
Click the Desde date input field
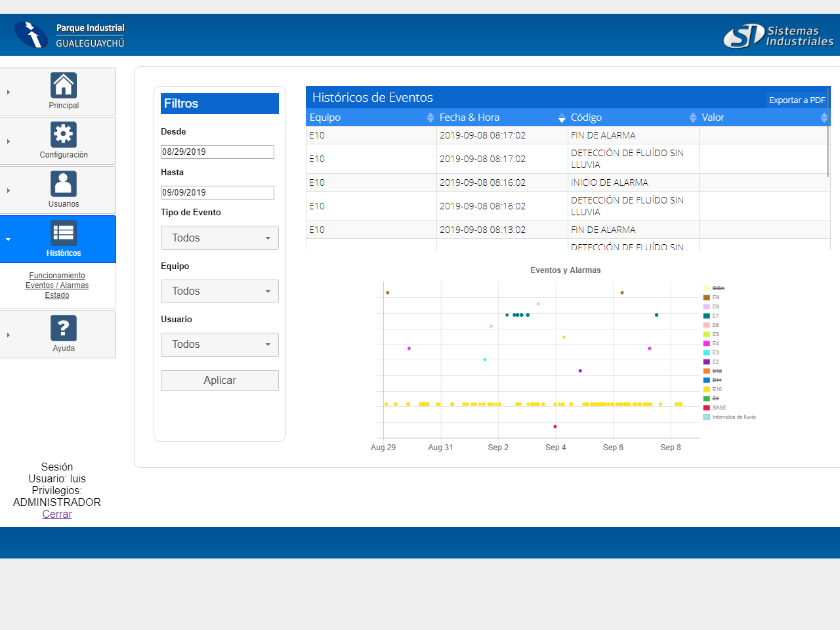[217, 152]
